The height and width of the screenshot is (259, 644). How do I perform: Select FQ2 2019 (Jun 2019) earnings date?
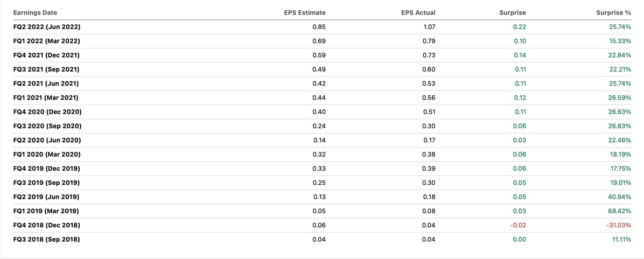46,197
